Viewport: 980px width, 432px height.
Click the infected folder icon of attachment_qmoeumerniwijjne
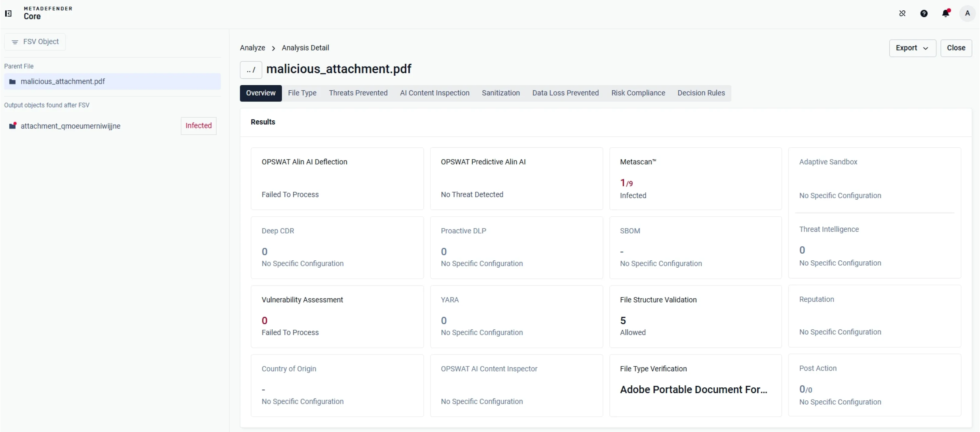(x=12, y=125)
